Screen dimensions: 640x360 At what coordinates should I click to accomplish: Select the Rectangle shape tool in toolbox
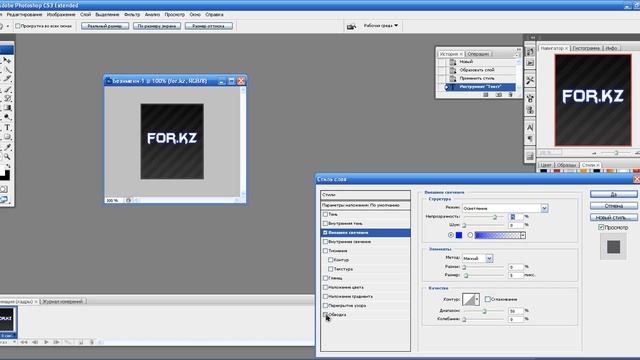pyautogui.click(x=7, y=137)
